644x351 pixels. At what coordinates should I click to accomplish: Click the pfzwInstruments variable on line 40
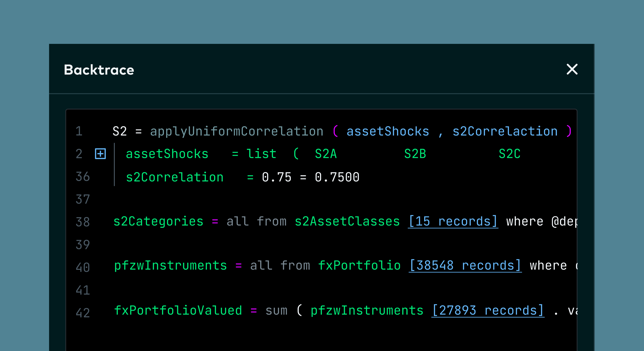[171, 265]
